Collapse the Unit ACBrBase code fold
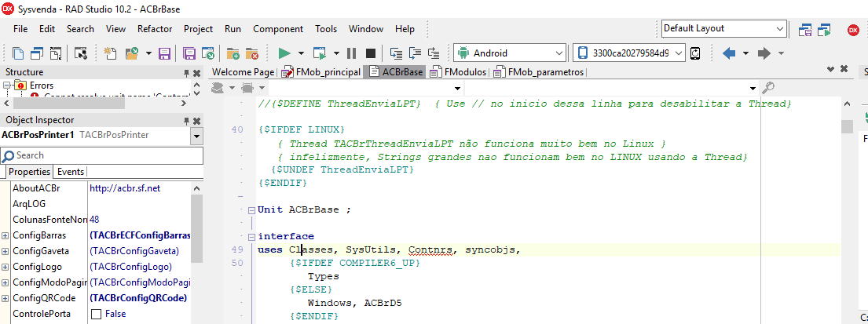This screenshot has height=324, width=868. [x=252, y=210]
